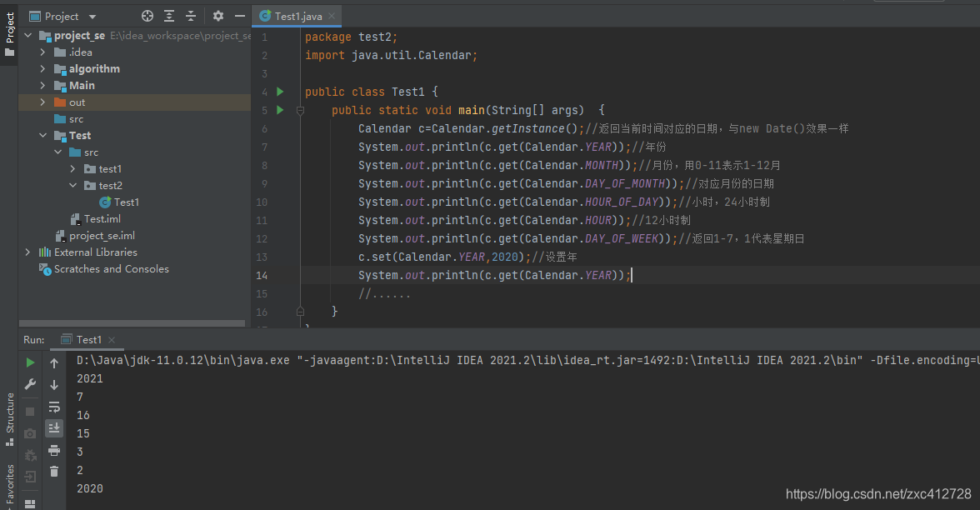This screenshot has width=980, height=510.
Task: Expand Main module folder
Action: [42, 86]
